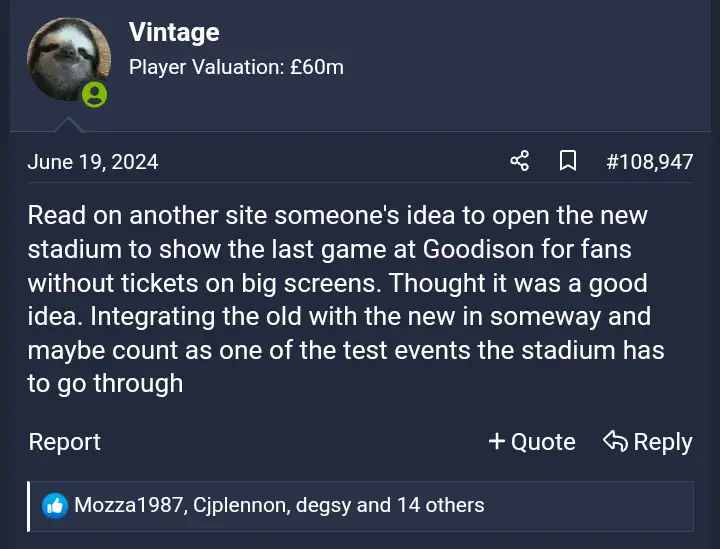This screenshot has height=549, width=720.
Task: Open Mozza1987's profile from the likes list
Action: [128, 505]
